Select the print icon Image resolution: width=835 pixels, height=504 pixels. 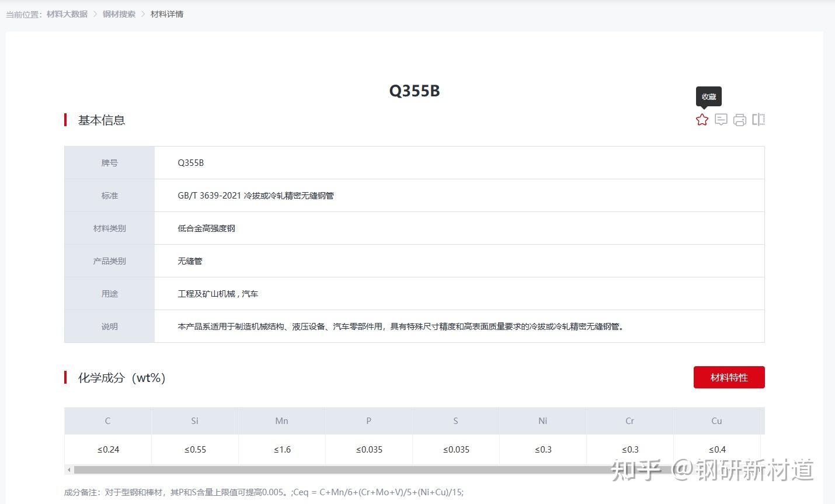pos(739,120)
